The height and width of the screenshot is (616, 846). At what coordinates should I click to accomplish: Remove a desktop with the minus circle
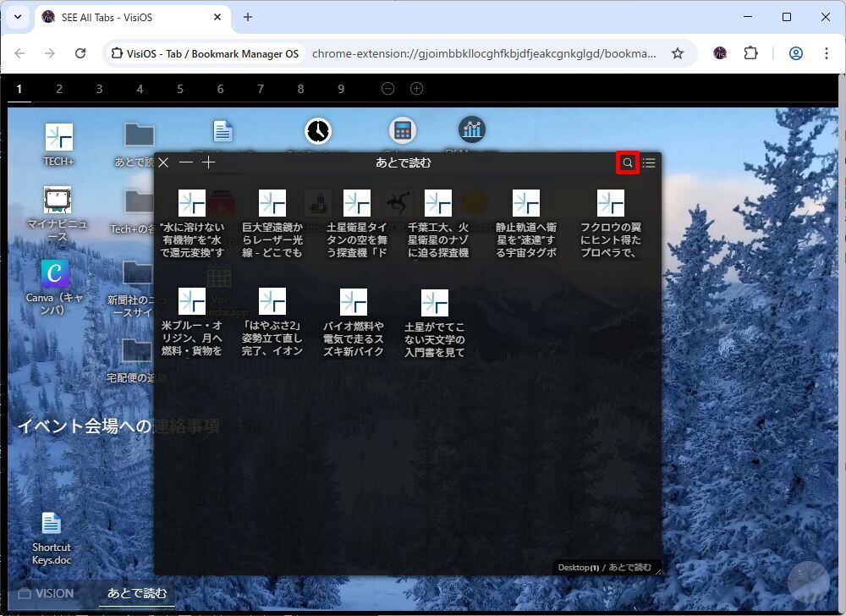[x=388, y=89]
